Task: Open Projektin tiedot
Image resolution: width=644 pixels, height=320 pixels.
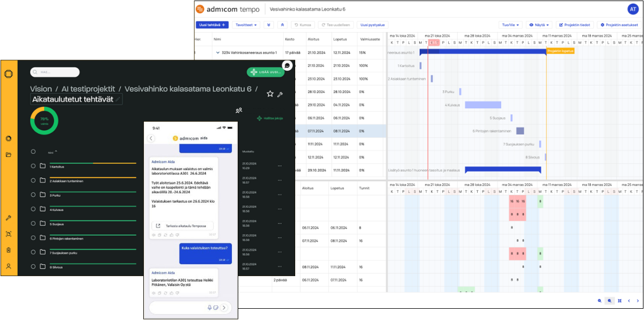Action: pos(575,25)
